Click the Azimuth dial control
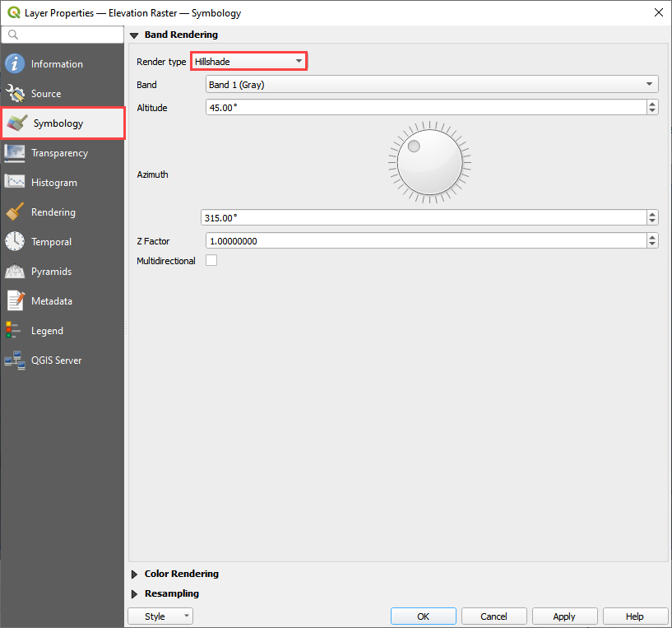The height and width of the screenshot is (628, 672). point(429,161)
